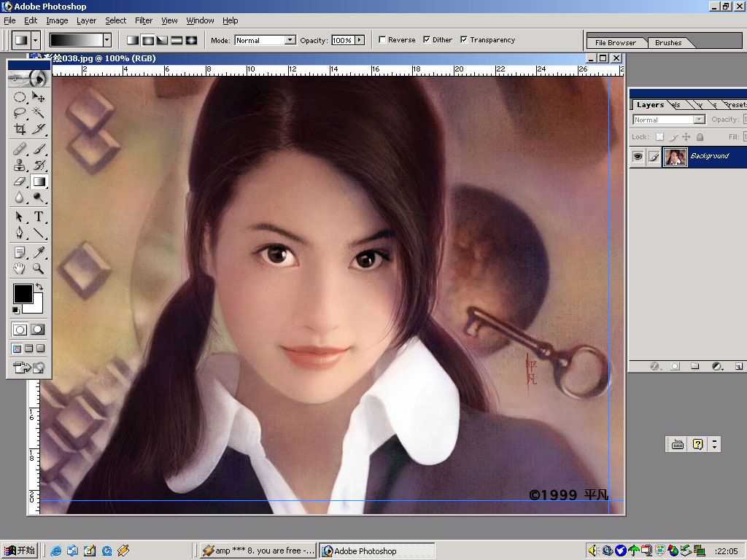Select the Gradient tool in toolbox
Image resolution: width=747 pixels, height=560 pixels.
click(x=39, y=181)
